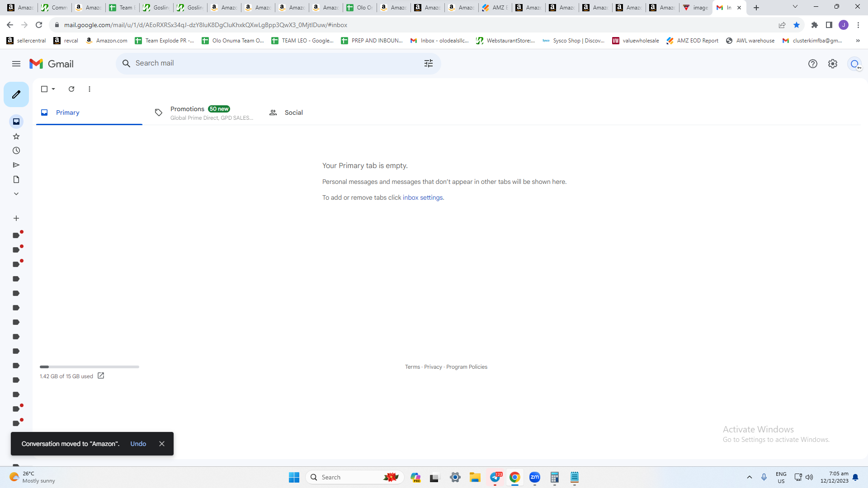The image size is (868, 488).
Task: Open AMZ EOD Report bookmark
Action: 692,41
